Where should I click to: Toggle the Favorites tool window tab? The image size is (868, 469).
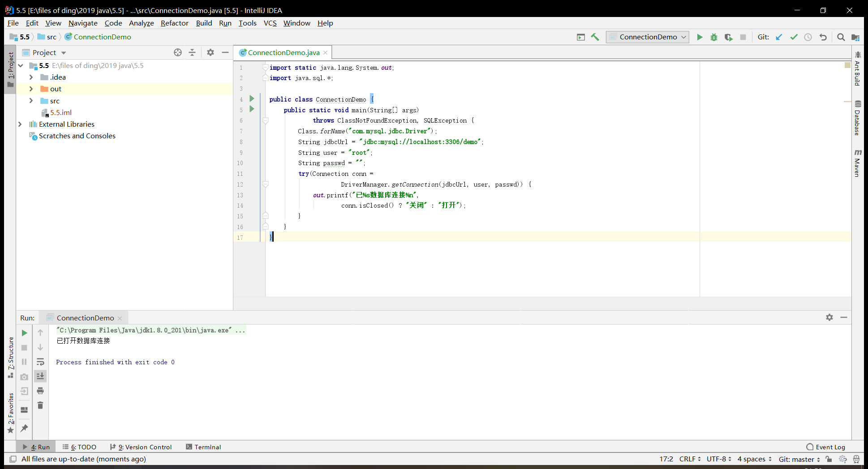(x=10, y=413)
